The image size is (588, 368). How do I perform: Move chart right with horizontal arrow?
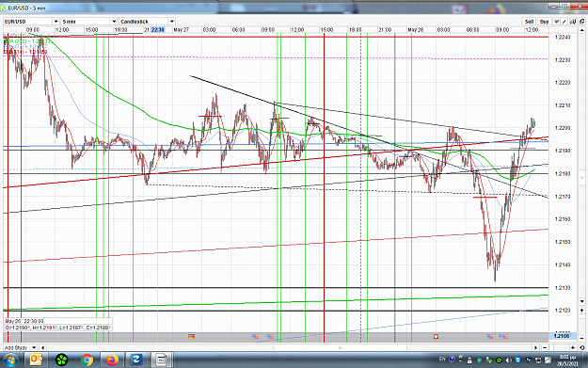[x=536, y=347]
